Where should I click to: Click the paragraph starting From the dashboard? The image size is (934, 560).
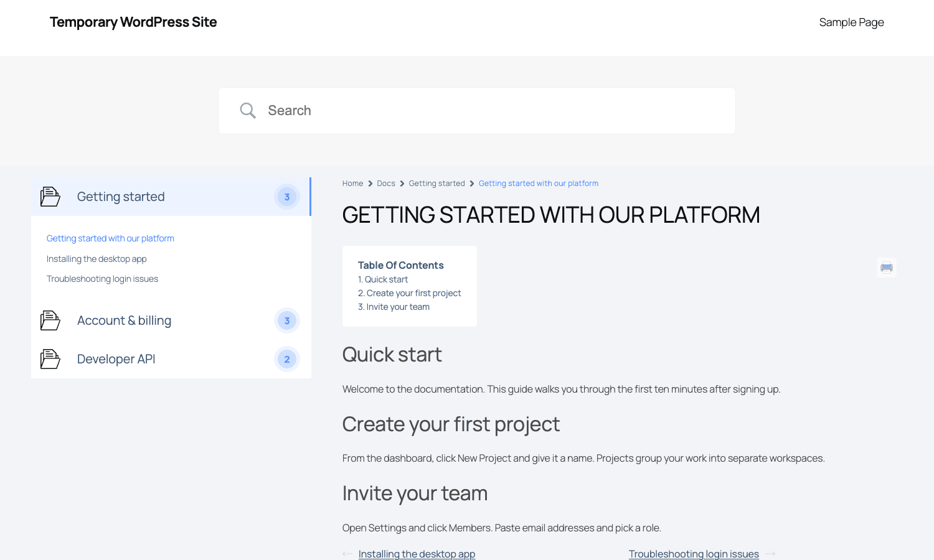[x=583, y=459]
